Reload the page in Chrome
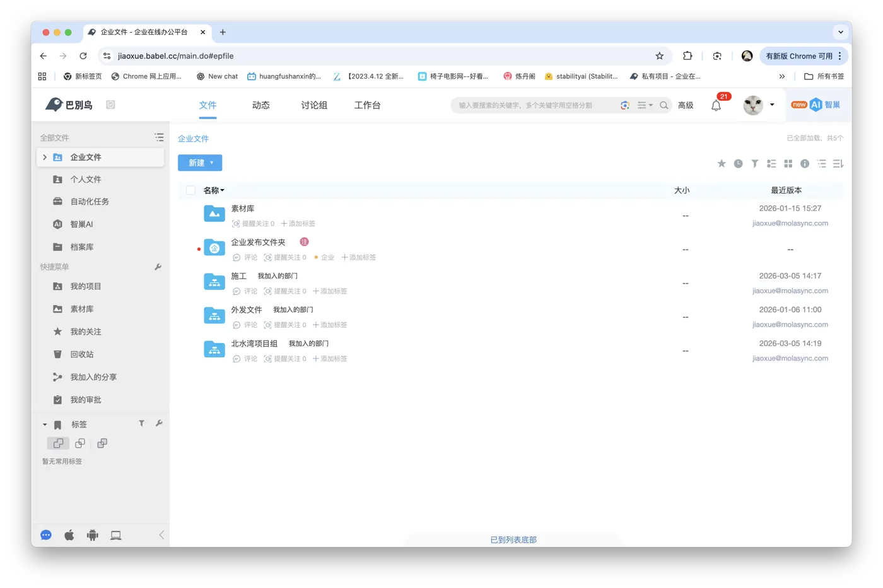 pos(83,56)
